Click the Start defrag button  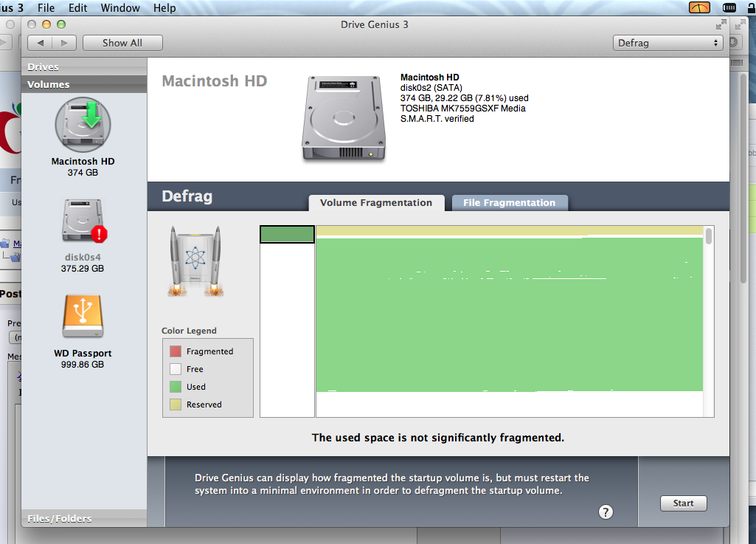point(683,503)
